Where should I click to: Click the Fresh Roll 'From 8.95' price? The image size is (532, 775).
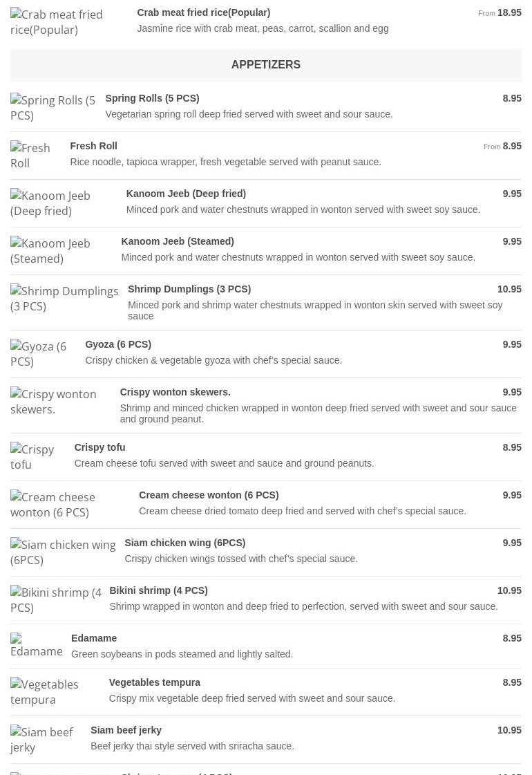click(x=502, y=146)
